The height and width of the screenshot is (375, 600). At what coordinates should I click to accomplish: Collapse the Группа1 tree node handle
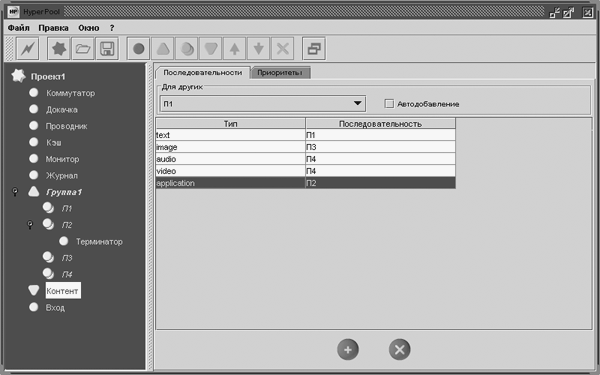pos(15,192)
